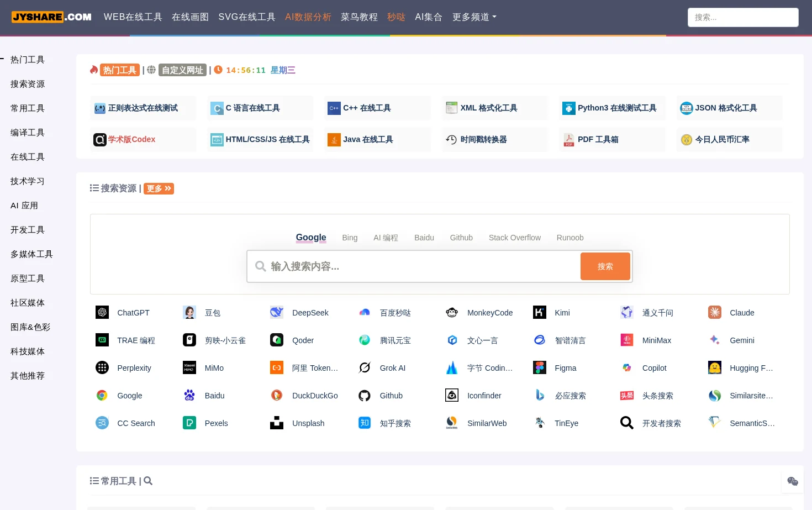Click the Figma logo icon
Screen dimensions: 812x510
(540, 368)
